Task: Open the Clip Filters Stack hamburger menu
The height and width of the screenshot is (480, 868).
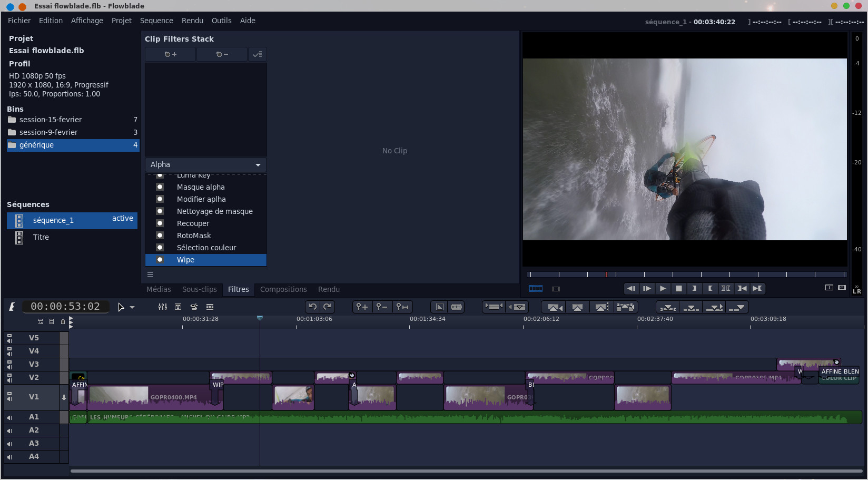Action: coord(150,275)
